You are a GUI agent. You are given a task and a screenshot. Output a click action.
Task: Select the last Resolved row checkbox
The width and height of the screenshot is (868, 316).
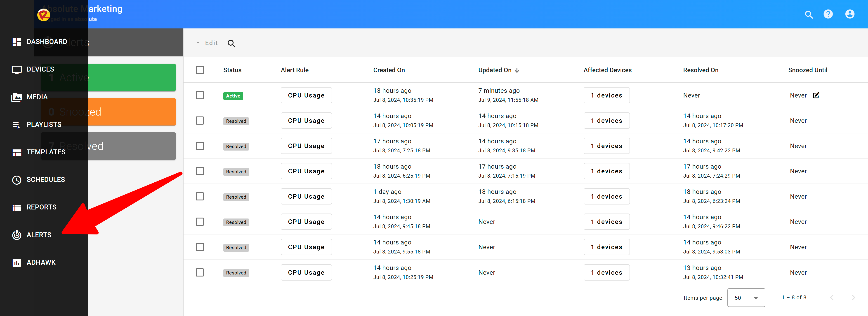[200, 272]
